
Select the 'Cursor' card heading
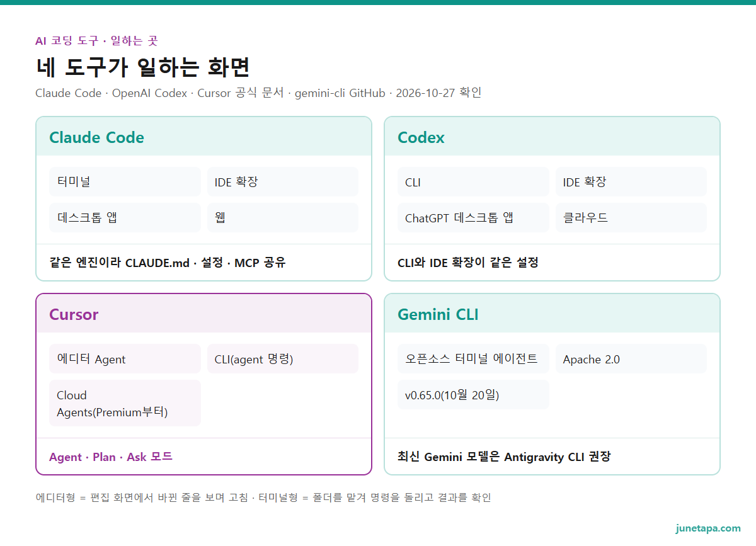(x=74, y=314)
